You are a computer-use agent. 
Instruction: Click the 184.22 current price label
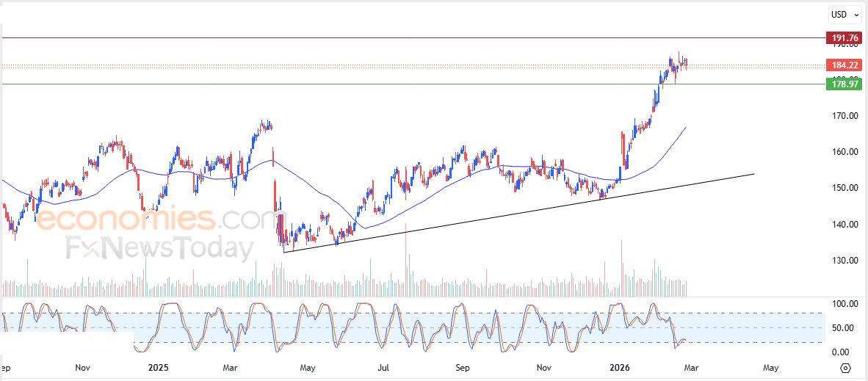(844, 65)
